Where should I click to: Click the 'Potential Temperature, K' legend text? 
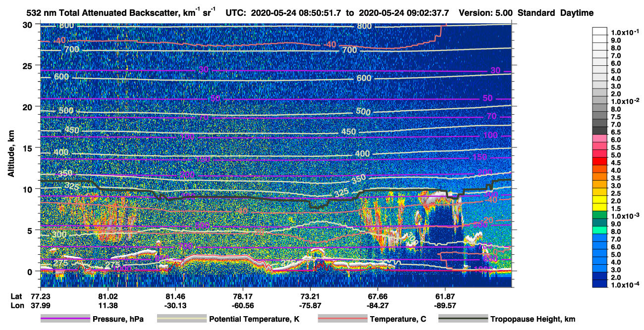click(254, 320)
